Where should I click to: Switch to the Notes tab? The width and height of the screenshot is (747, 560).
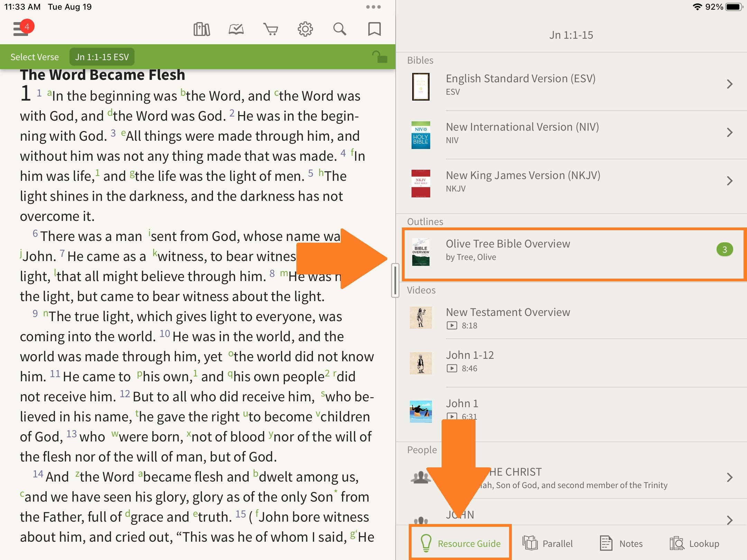tap(621, 543)
